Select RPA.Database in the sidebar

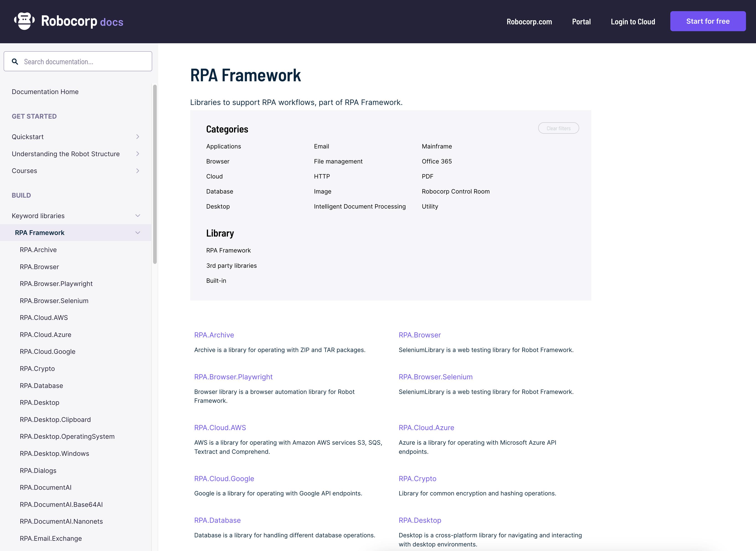coord(41,385)
